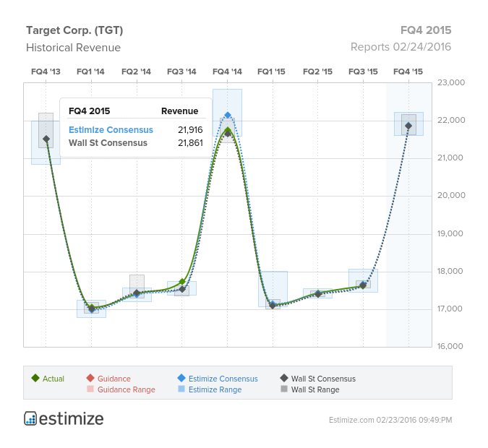Click the Revenue tooltip column header
The height and width of the screenshot is (448, 488).
[x=179, y=111]
